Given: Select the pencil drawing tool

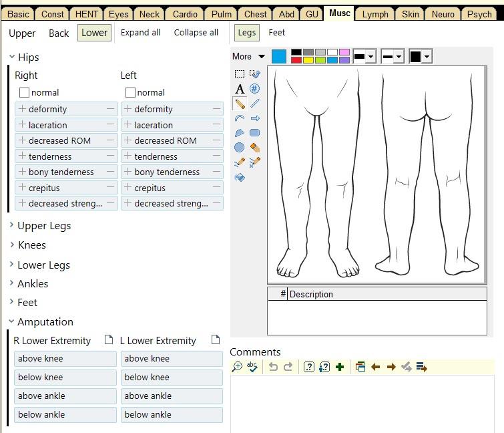Looking at the screenshot, I should coord(240,104).
